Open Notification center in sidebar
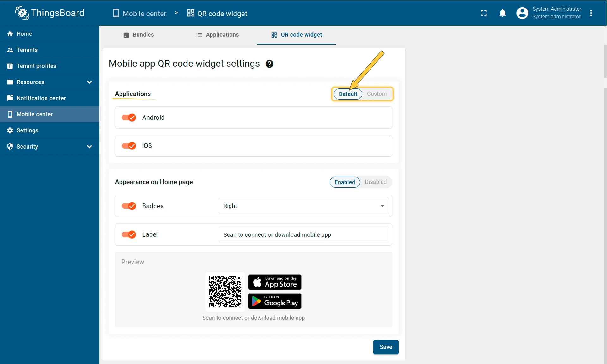Image resolution: width=607 pixels, height=364 pixels. [49, 98]
